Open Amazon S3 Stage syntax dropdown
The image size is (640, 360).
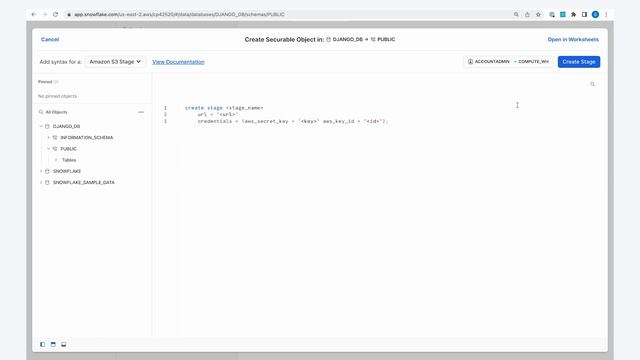click(115, 62)
